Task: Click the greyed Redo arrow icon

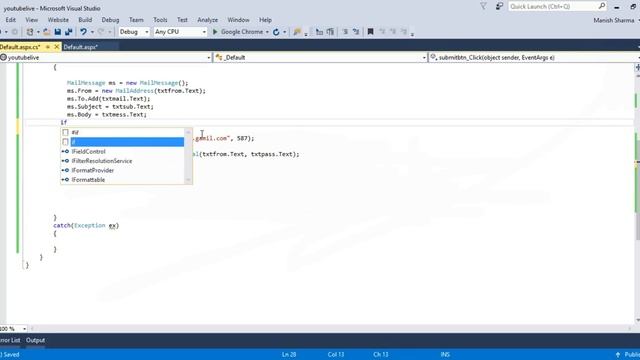Action: click(101, 32)
